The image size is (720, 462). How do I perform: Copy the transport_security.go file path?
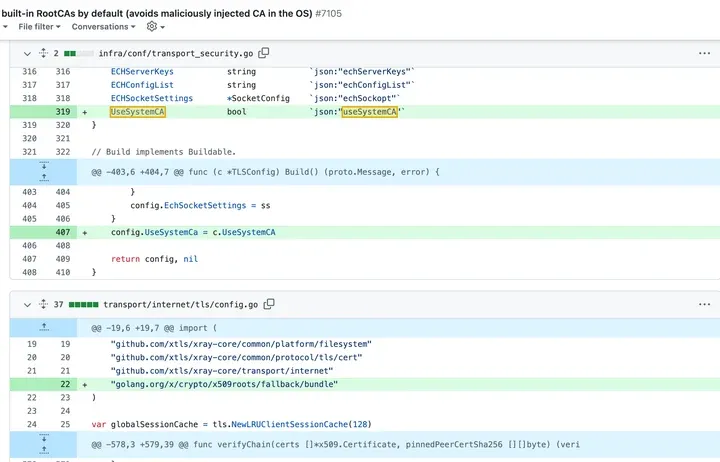pos(264,53)
